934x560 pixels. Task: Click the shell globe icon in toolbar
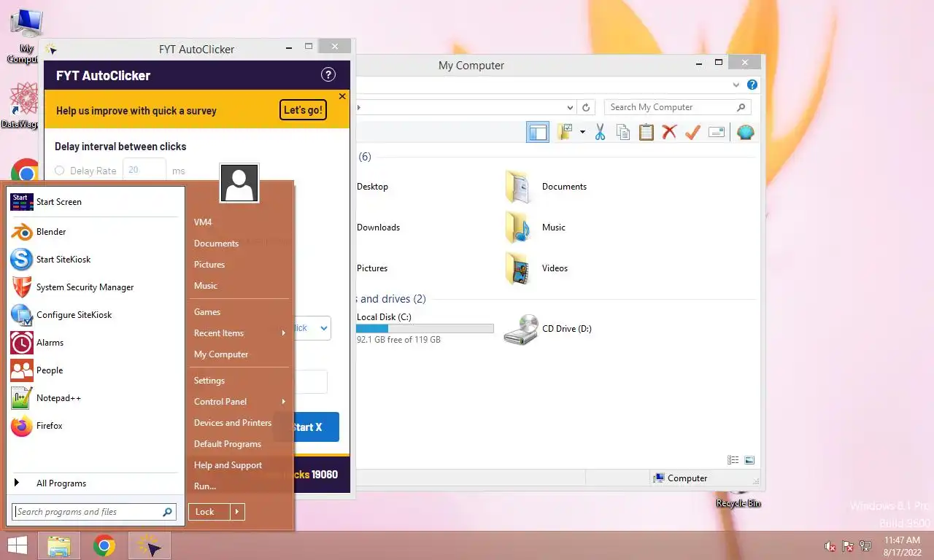point(745,132)
